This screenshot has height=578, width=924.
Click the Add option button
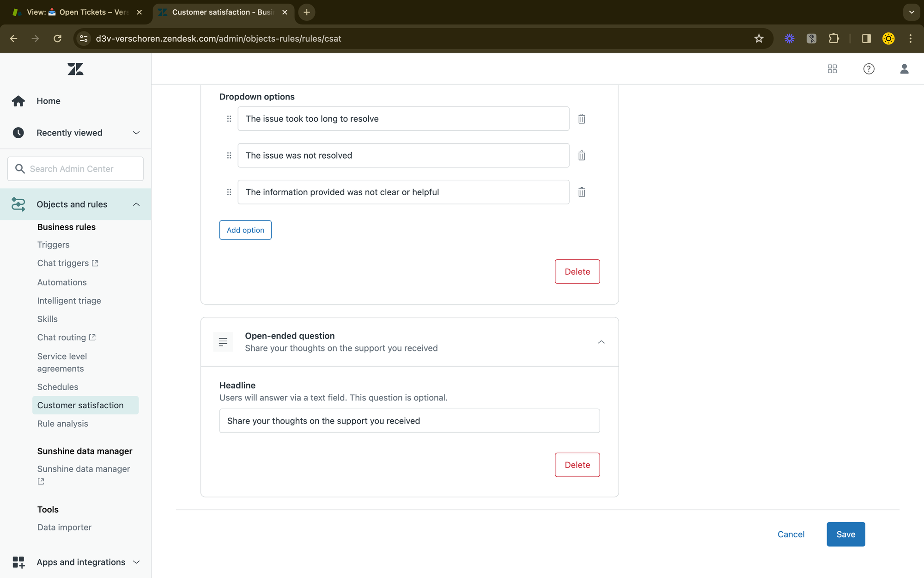245,230
